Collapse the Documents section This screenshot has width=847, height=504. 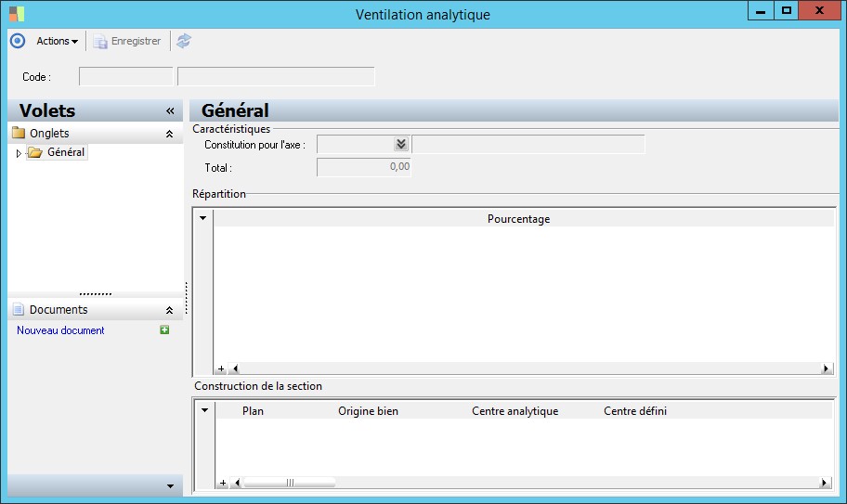click(169, 310)
